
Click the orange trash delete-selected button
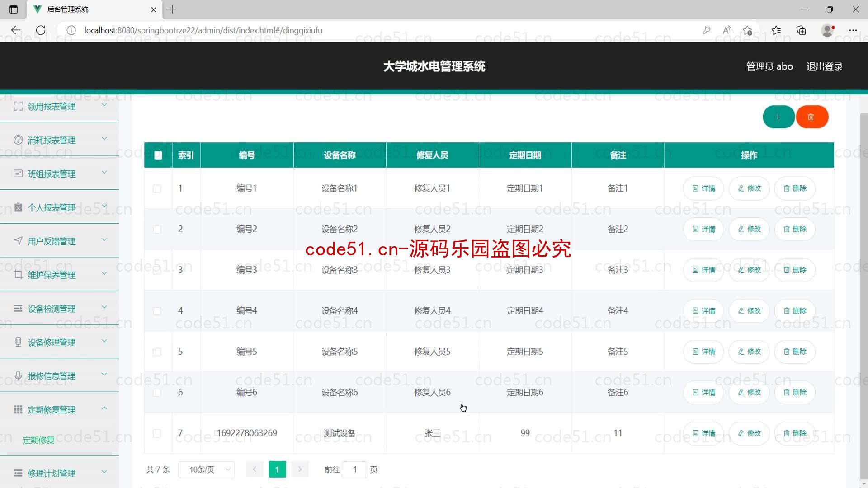811,117
